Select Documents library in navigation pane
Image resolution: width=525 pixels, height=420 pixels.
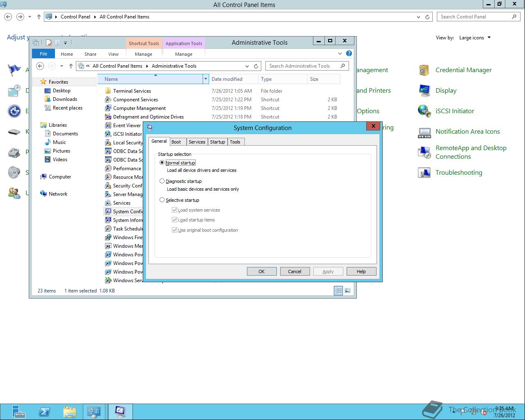click(x=65, y=134)
